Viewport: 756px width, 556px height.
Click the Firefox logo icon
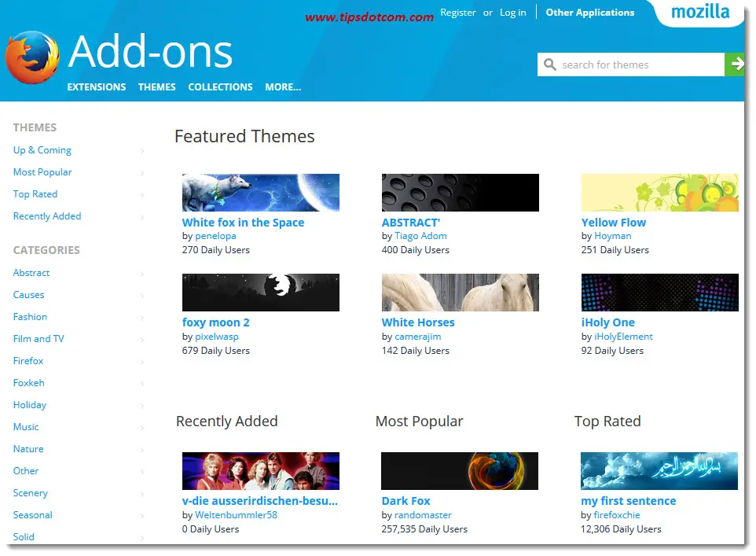click(x=32, y=57)
